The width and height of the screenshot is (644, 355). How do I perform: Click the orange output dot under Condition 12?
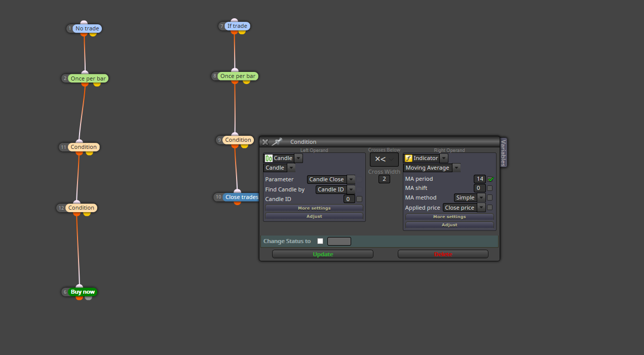coord(77,213)
